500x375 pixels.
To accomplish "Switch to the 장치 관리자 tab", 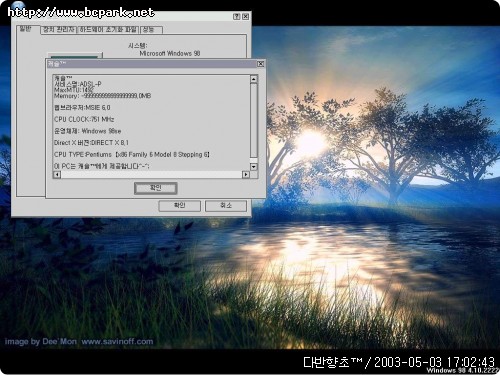I will point(59,30).
